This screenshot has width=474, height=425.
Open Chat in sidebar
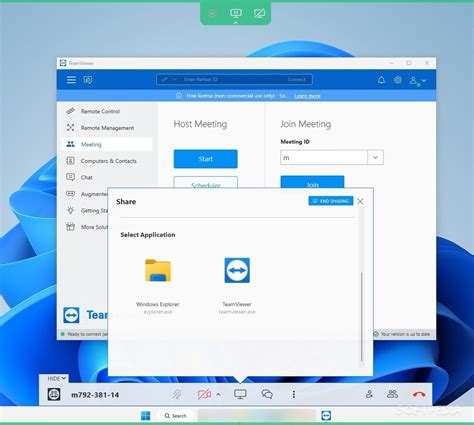(x=107, y=177)
